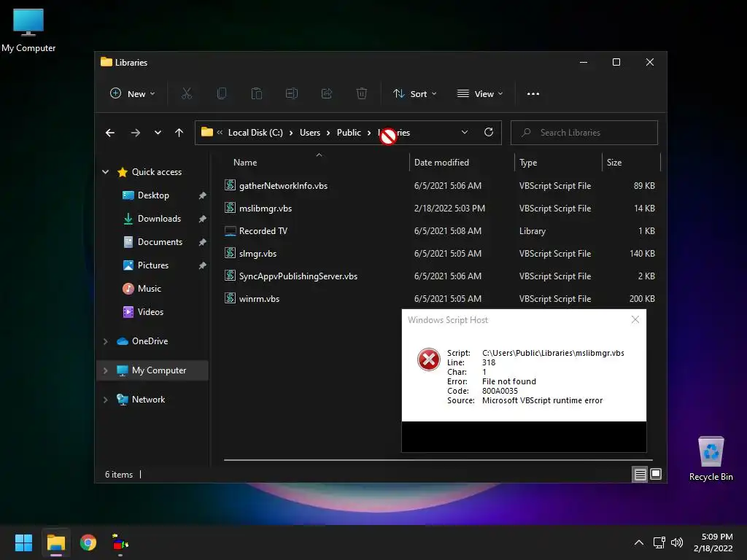Open the Sort dropdown menu
747x560 pixels.
click(x=414, y=94)
